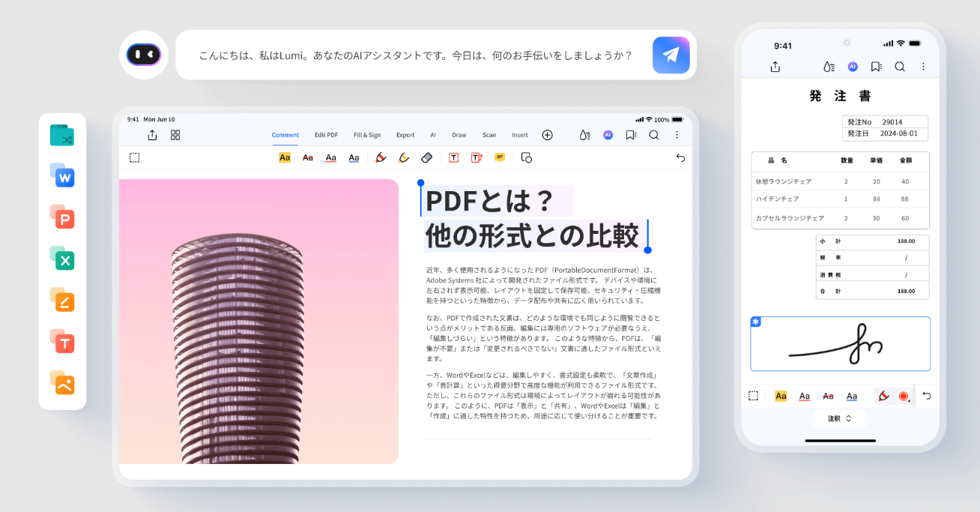Click the plus circle add-tab button
The image size is (980, 512).
tap(547, 135)
